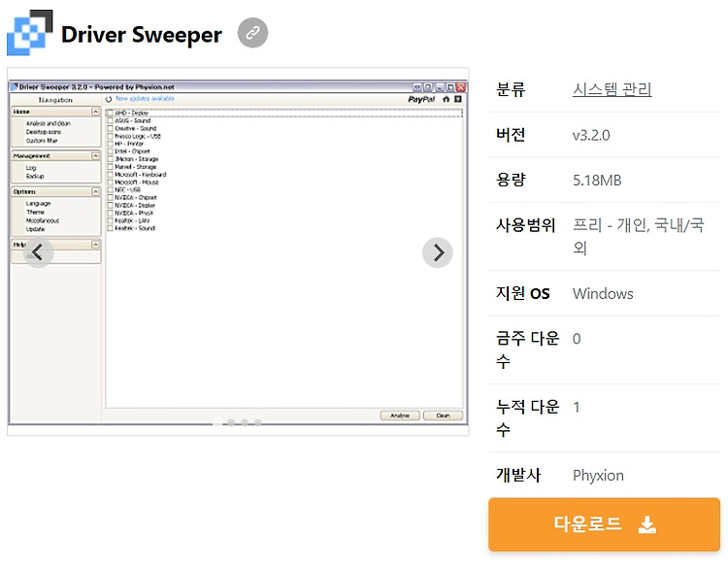Screen dimensions: 728x565
Task: Open Language under Options
Action: (38, 203)
